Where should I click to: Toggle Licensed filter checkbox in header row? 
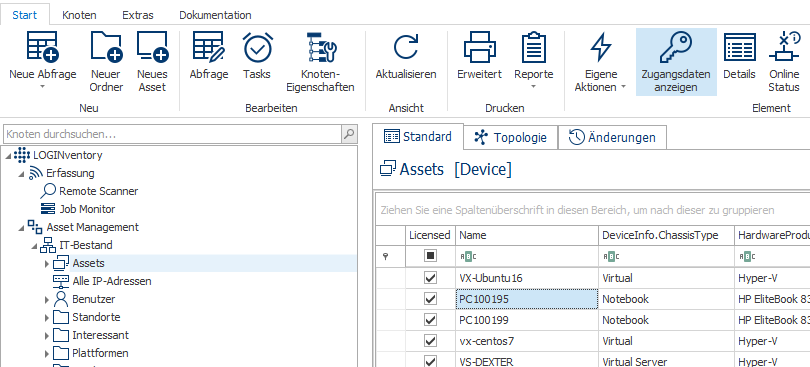click(x=430, y=256)
